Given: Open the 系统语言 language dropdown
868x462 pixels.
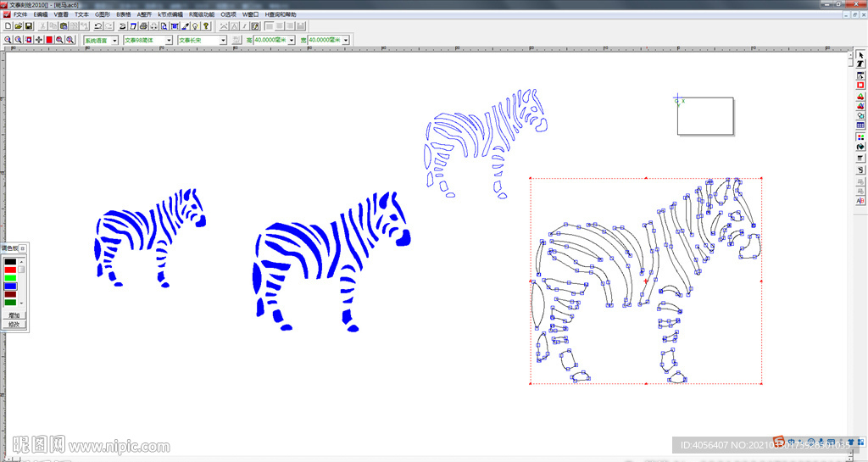Looking at the screenshot, I should tap(114, 40).
